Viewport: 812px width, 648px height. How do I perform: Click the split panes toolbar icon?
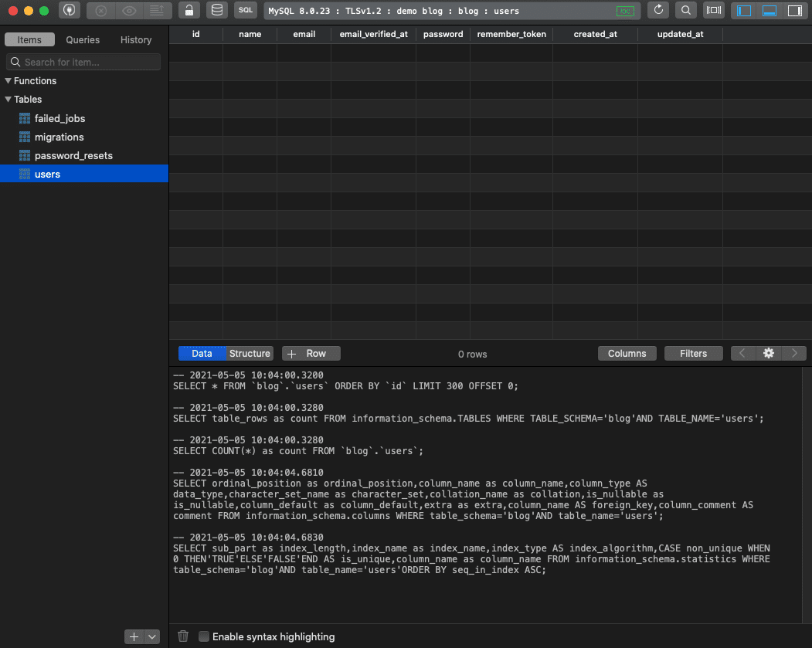coord(714,10)
